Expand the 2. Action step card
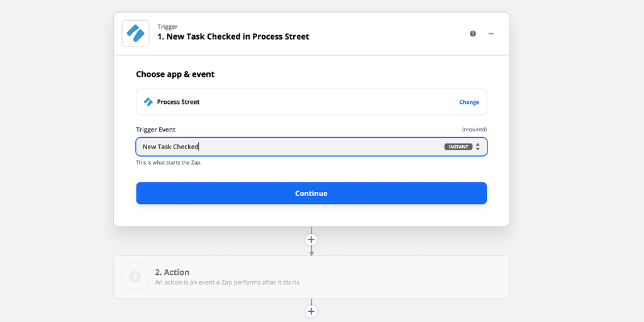This screenshot has height=322, width=644. (311, 277)
